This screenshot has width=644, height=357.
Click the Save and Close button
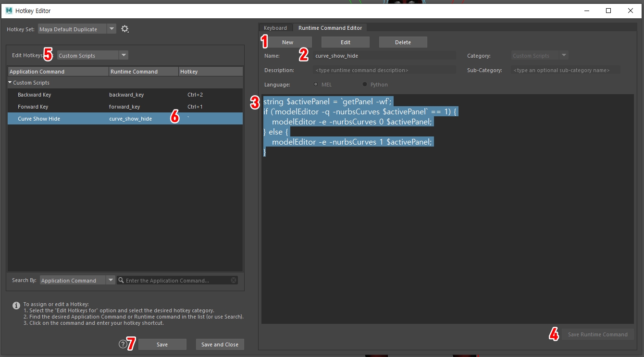220,345
